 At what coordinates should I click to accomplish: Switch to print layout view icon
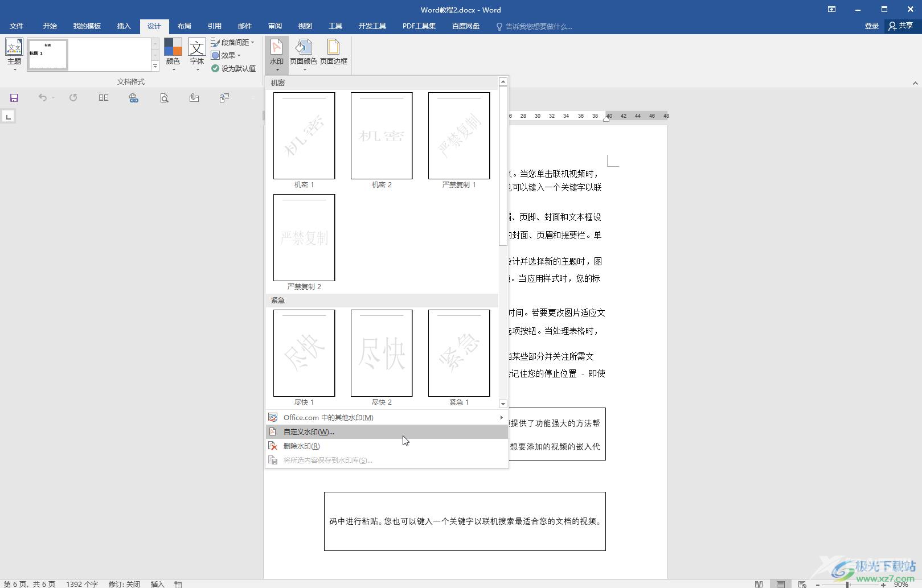781,584
